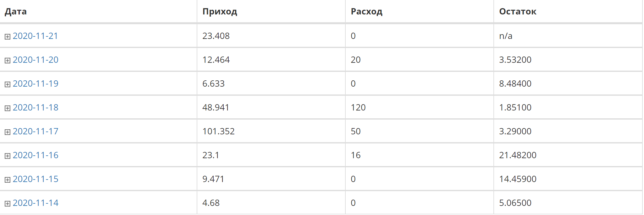Click the Приход column header
644x215 pixels.
[x=220, y=12]
